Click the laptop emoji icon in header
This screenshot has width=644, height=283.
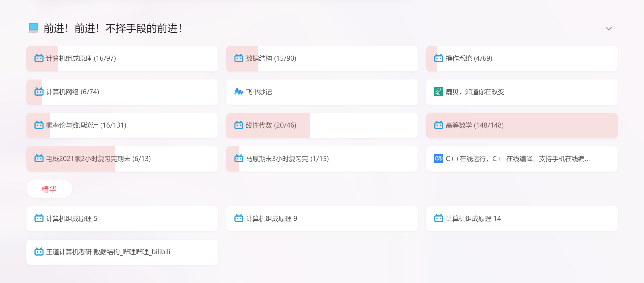pyautogui.click(x=33, y=28)
